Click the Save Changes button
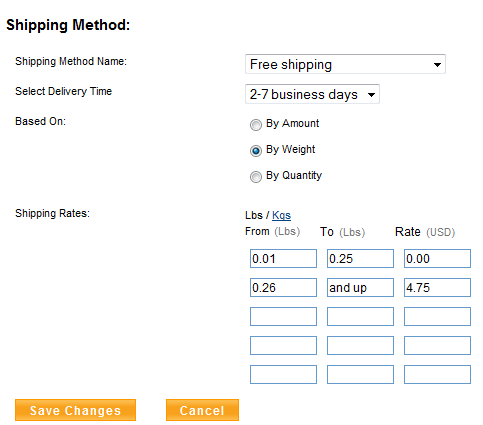The image size is (483, 425). click(75, 410)
